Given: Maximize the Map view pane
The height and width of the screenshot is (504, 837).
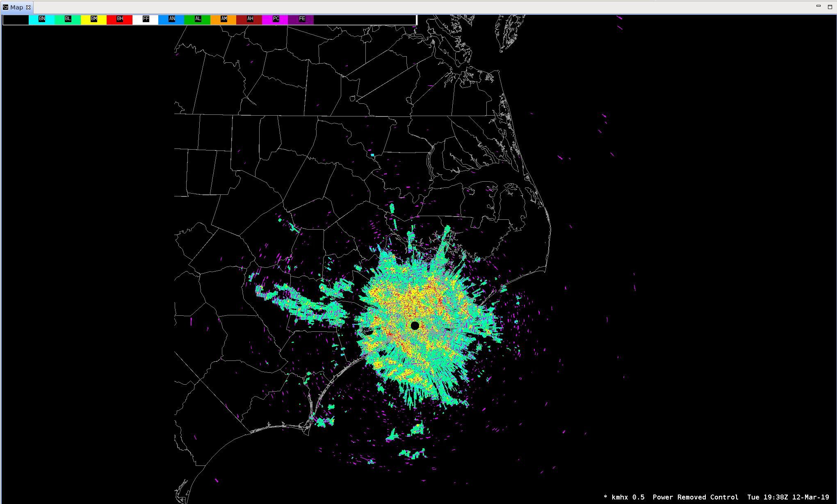Looking at the screenshot, I should click(x=830, y=7).
